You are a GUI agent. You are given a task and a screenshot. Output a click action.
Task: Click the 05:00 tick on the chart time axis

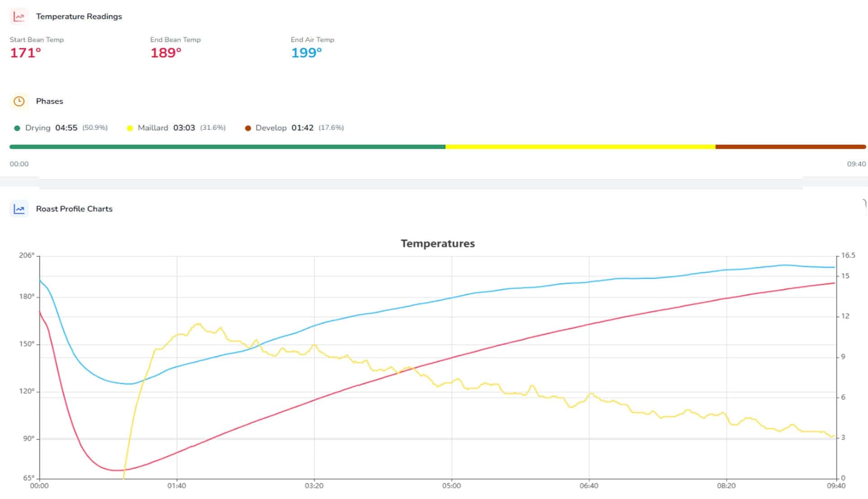click(452, 486)
